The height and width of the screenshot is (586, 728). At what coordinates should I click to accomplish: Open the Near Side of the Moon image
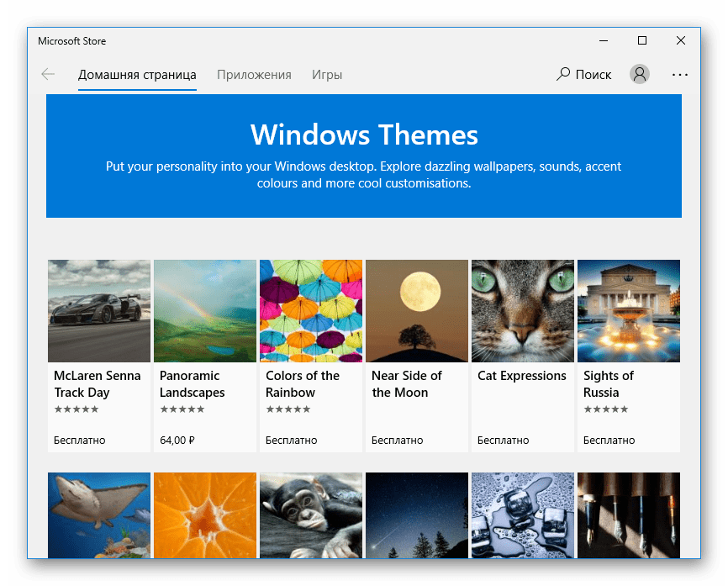click(417, 310)
